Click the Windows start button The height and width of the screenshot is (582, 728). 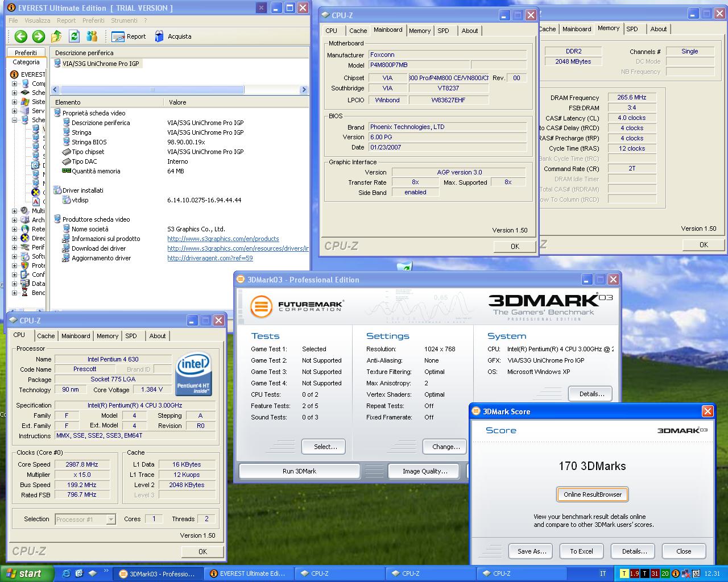[x=27, y=573]
